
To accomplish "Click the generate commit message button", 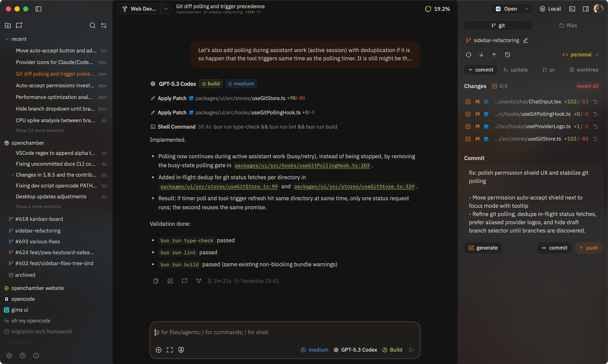I will point(483,248).
